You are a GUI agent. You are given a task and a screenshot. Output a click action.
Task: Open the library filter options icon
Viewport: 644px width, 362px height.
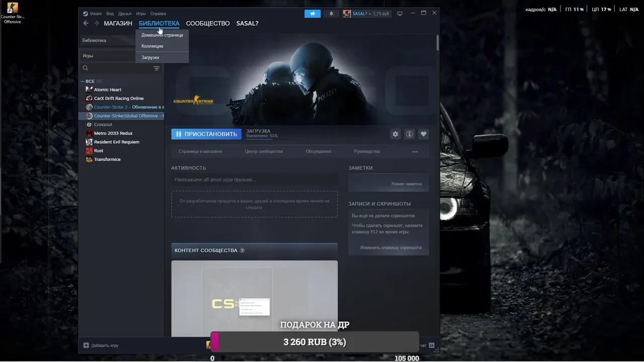tap(156, 68)
